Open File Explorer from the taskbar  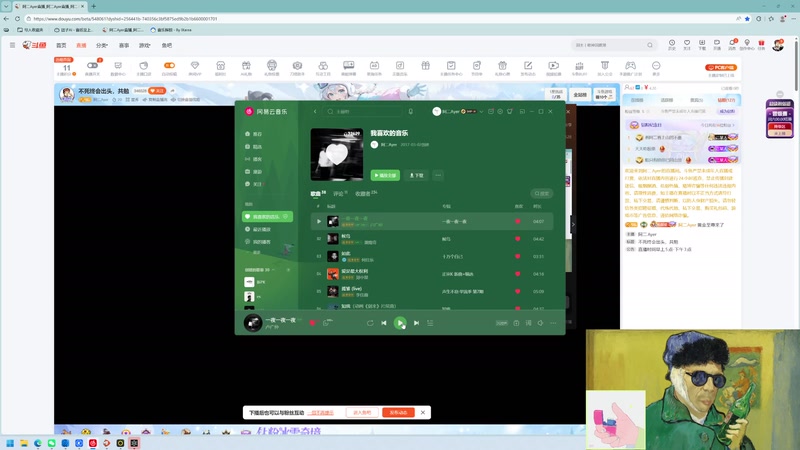pyautogui.click(x=24, y=443)
